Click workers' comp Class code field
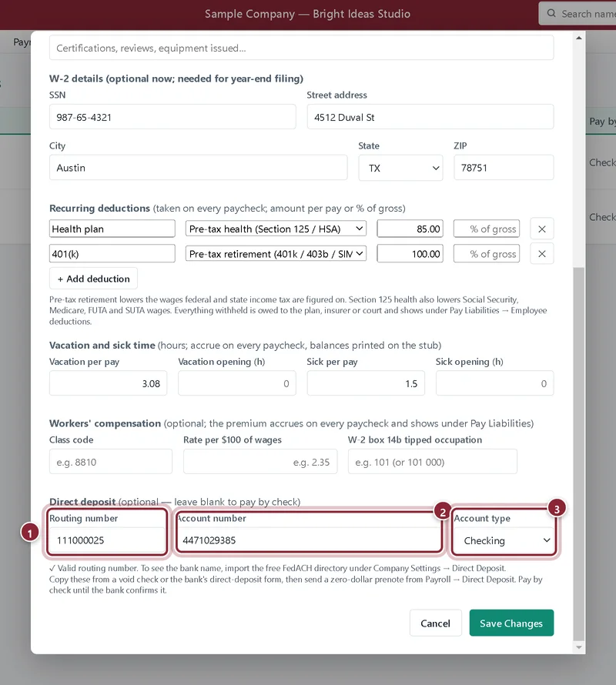 111,461
